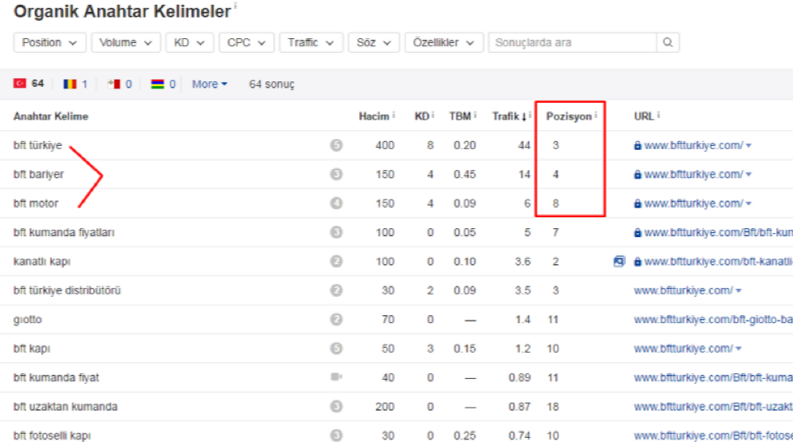793x446 pixels.
Task: Open SERP features icon for bft kumanda fiyatları
Action: coord(336,232)
